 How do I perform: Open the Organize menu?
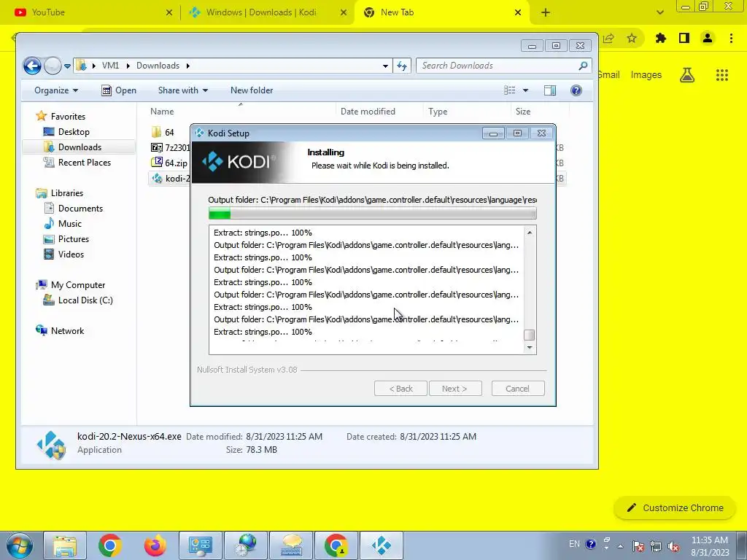(56, 90)
